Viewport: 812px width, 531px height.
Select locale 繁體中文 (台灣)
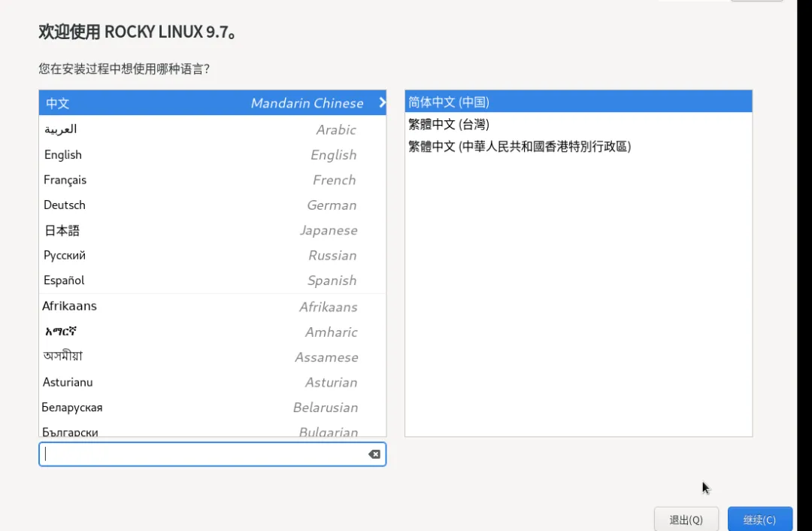578,124
